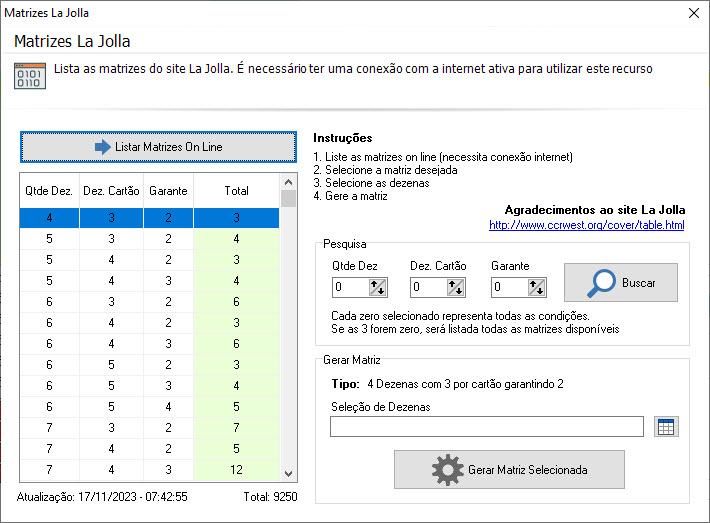Image resolution: width=710 pixels, height=523 pixels.
Task: Select matrix row 6 5 3 4
Action: coord(149,386)
